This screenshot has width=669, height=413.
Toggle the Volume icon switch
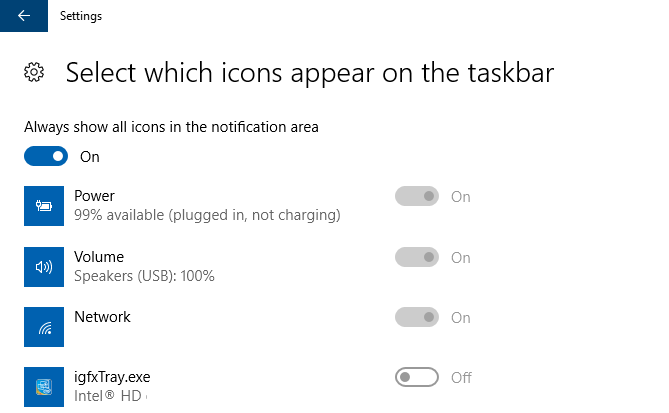[x=417, y=257]
